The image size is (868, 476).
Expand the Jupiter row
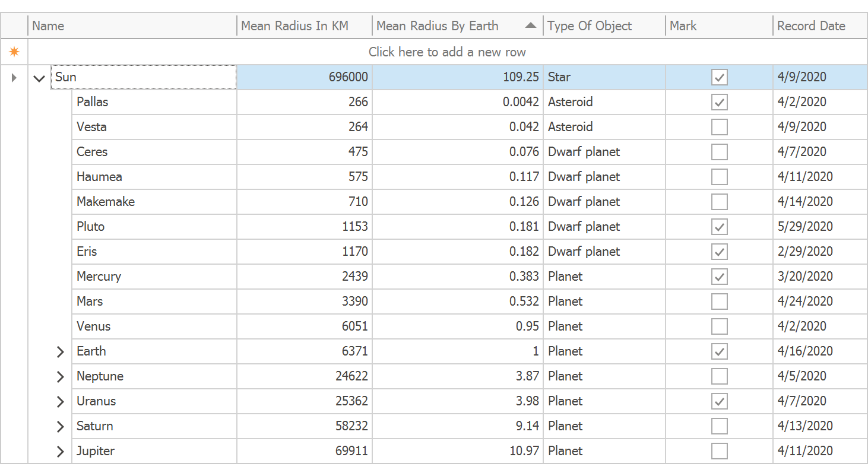(60, 452)
